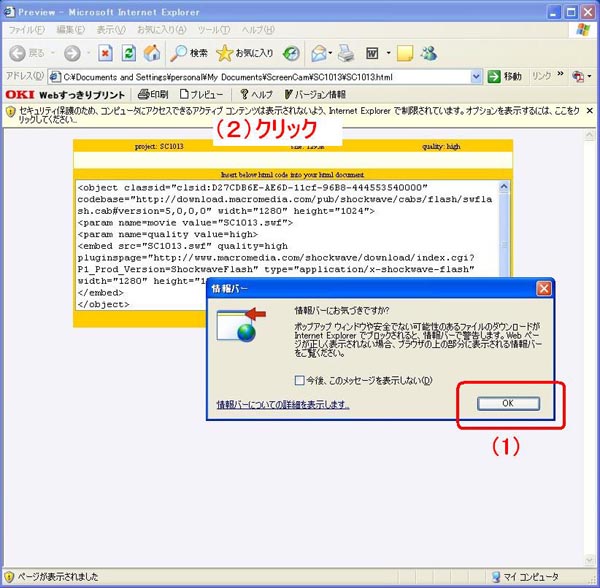Click the Stop loading icon
The height and width of the screenshot is (588, 600).
[105, 52]
